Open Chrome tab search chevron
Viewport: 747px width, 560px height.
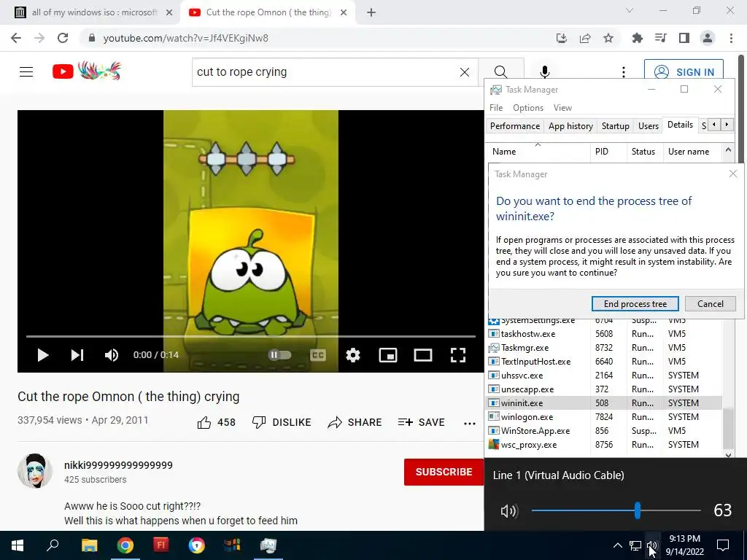(x=630, y=10)
